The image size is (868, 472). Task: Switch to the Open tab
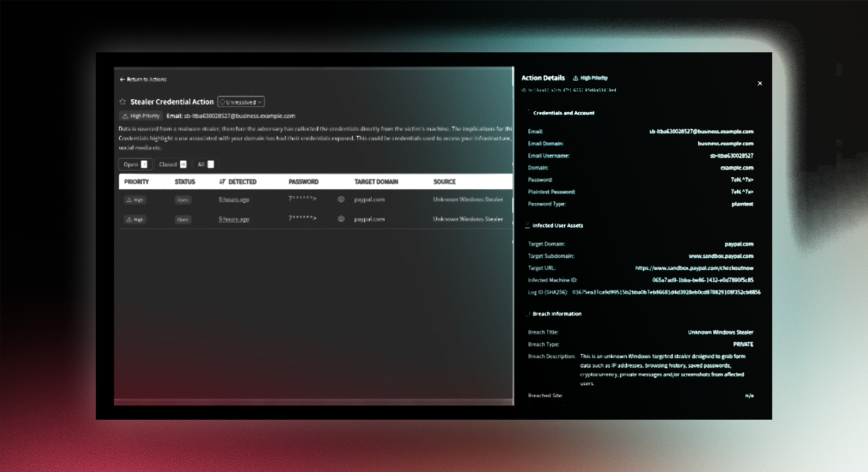point(135,164)
